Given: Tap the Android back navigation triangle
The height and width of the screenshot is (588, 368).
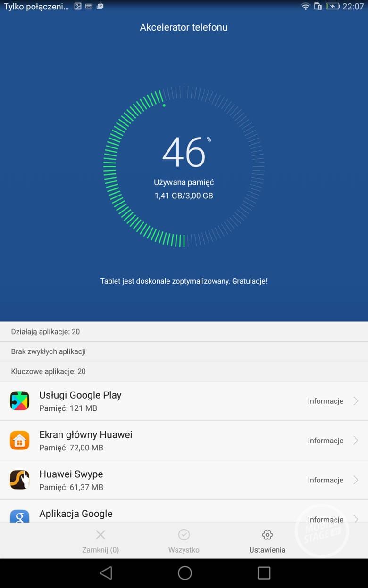Looking at the screenshot, I should (x=106, y=573).
